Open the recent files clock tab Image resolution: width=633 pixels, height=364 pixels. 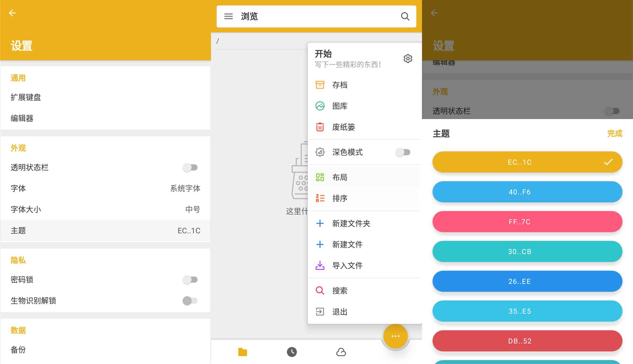tap(292, 352)
